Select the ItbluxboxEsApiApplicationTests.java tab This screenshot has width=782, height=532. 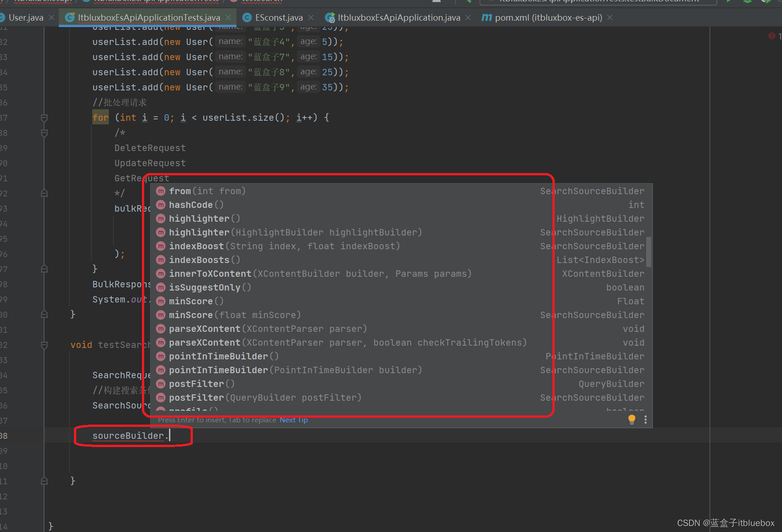coord(149,17)
